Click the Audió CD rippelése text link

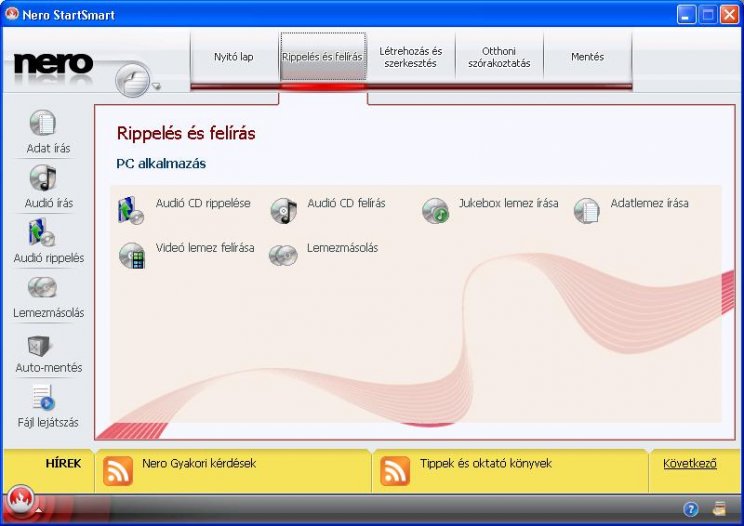(x=203, y=203)
